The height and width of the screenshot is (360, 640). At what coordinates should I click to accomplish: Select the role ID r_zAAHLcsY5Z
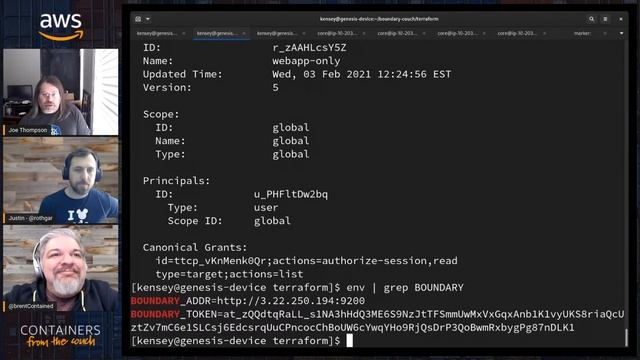coord(309,48)
